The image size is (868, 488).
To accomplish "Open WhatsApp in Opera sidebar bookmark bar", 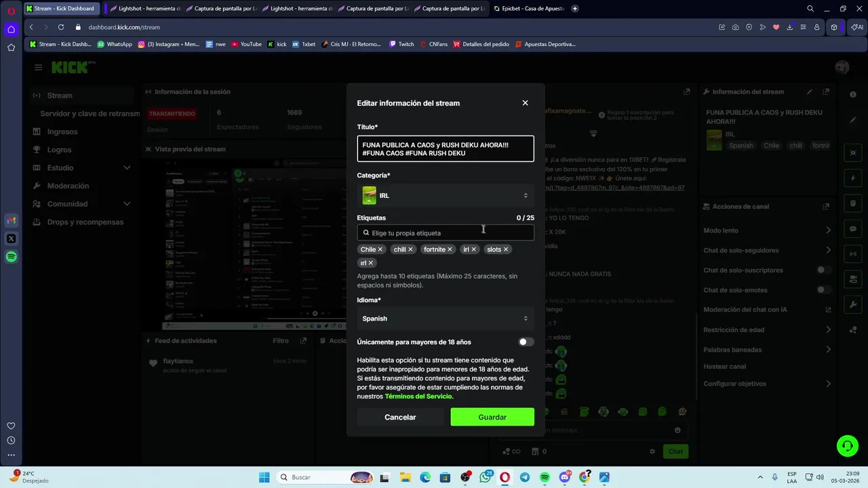I will [x=115, y=44].
